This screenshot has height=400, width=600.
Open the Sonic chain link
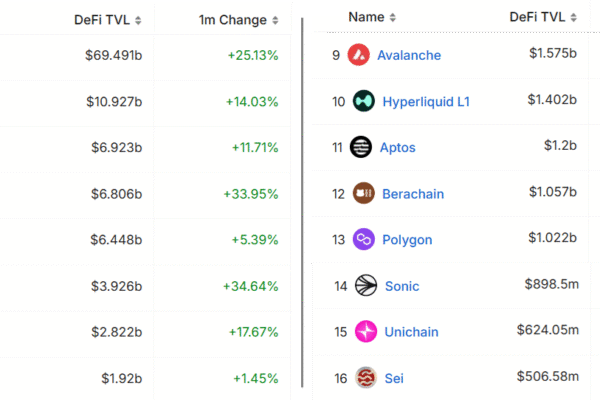(x=402, y=286)
